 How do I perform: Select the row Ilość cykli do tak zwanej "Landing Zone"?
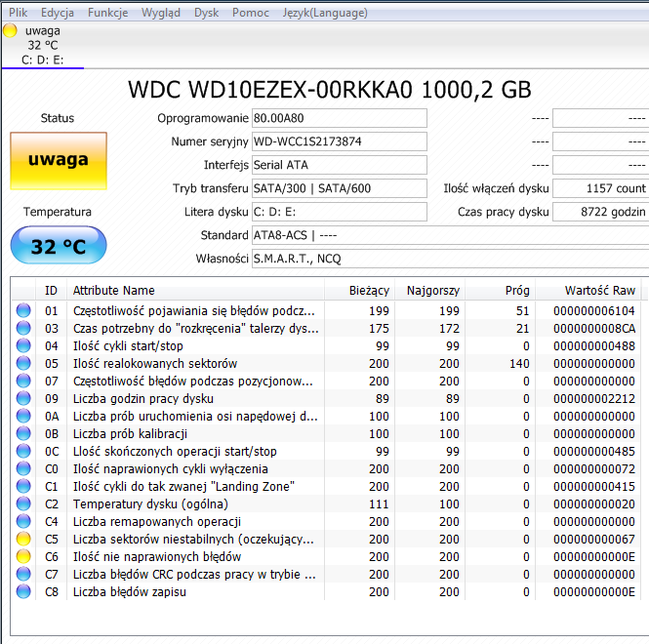coord(327,486)
